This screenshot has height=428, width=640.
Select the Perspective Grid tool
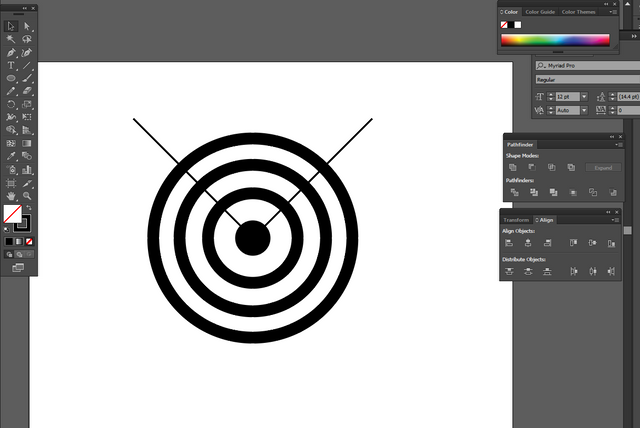(x=27, y=130)
